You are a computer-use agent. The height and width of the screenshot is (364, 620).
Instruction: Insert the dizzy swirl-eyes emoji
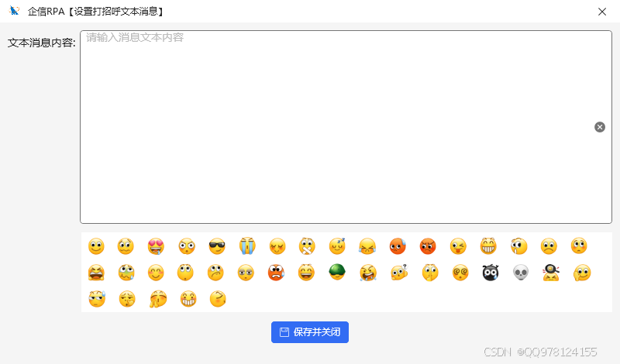pyautogui.click(x=460, y=273)
